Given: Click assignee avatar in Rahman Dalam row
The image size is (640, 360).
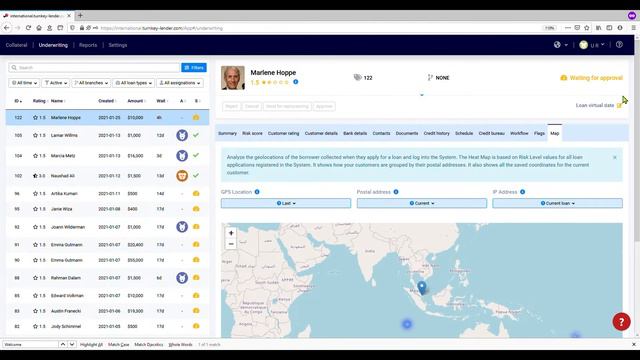Looking at the screenshot, I should pos(182,278).
